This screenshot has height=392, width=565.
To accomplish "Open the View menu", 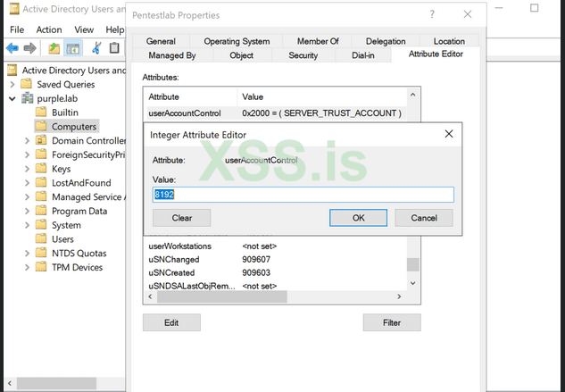I will pos(84,29).
